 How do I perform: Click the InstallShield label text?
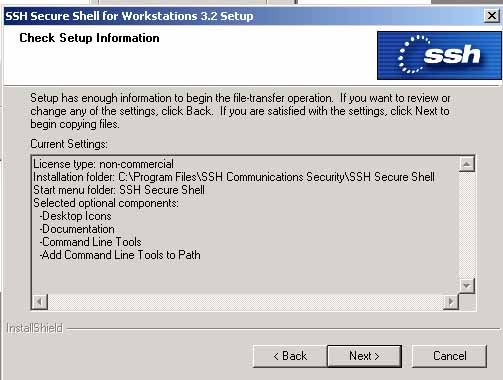click(34, 328)
